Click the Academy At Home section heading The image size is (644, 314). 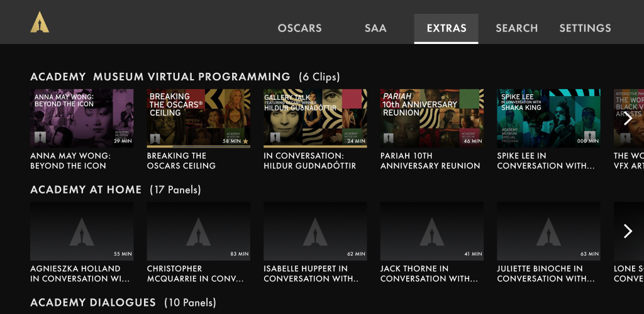(86, 190)
